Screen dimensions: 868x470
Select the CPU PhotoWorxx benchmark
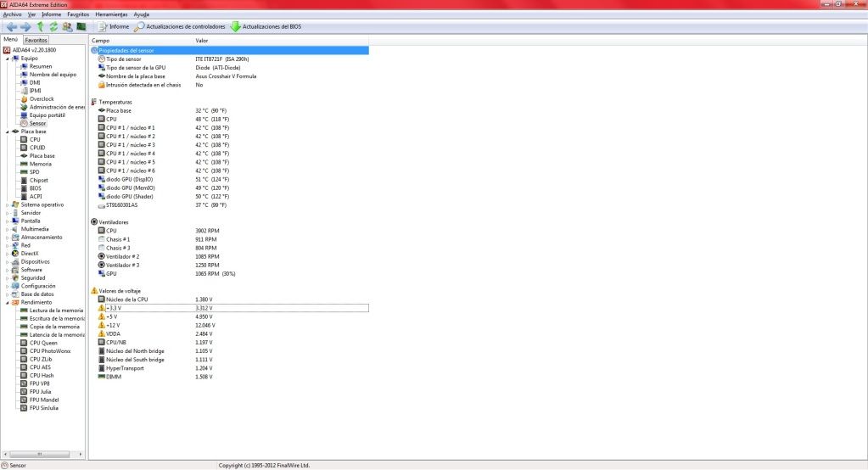50,351
